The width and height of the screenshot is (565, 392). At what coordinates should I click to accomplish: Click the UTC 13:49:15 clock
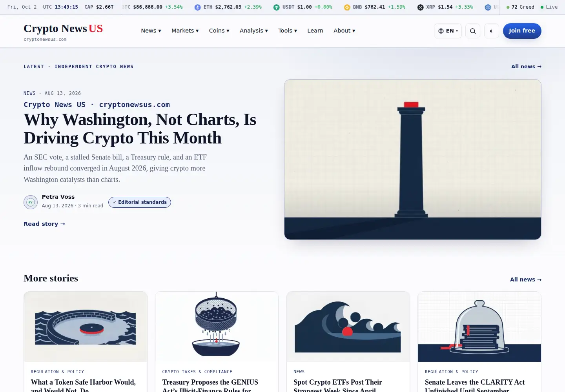60,7
